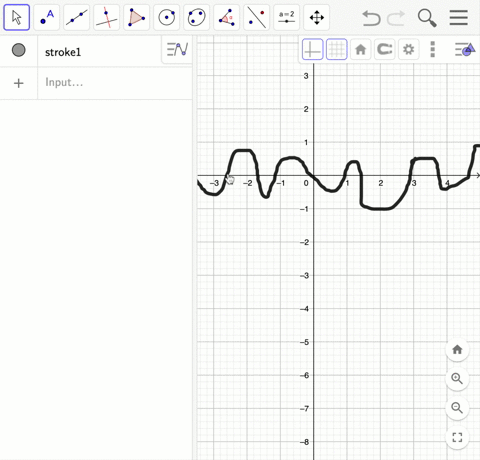
Task: Zoom in on the graph
Action: tap(457, 379)
